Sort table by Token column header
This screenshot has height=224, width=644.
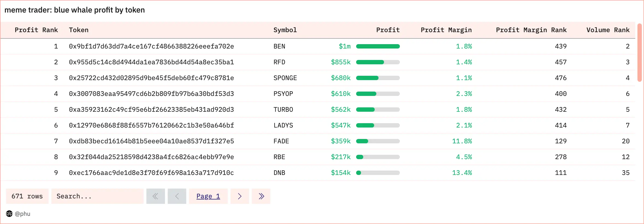[x=79, y=30]
